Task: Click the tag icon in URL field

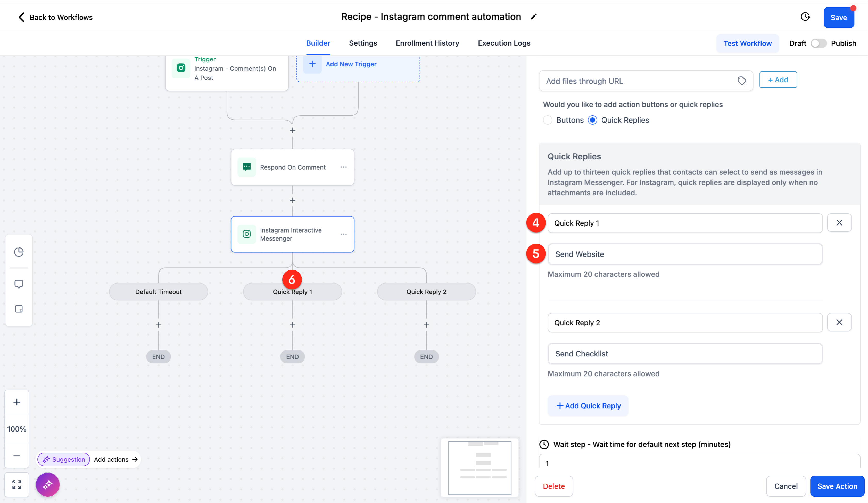Action: (742, 81)
